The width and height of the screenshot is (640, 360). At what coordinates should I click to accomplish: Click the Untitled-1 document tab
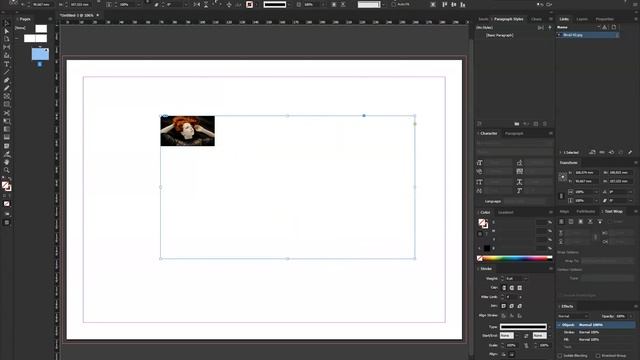78,15
